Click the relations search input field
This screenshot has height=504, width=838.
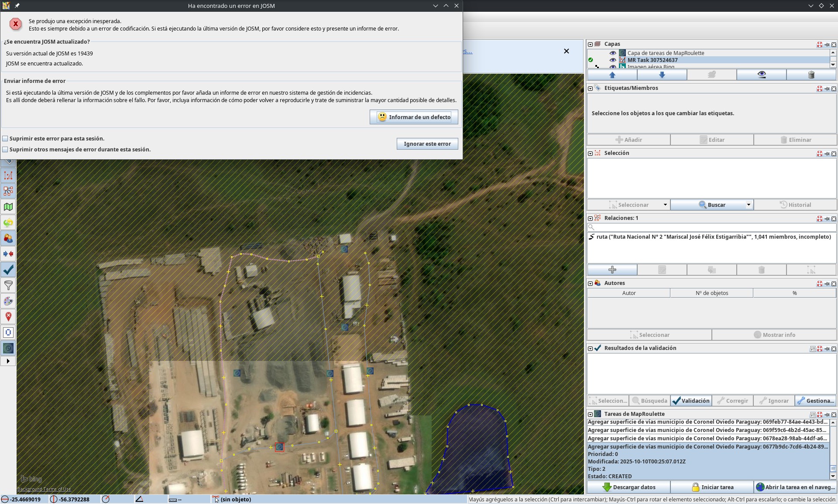(711, 227)
